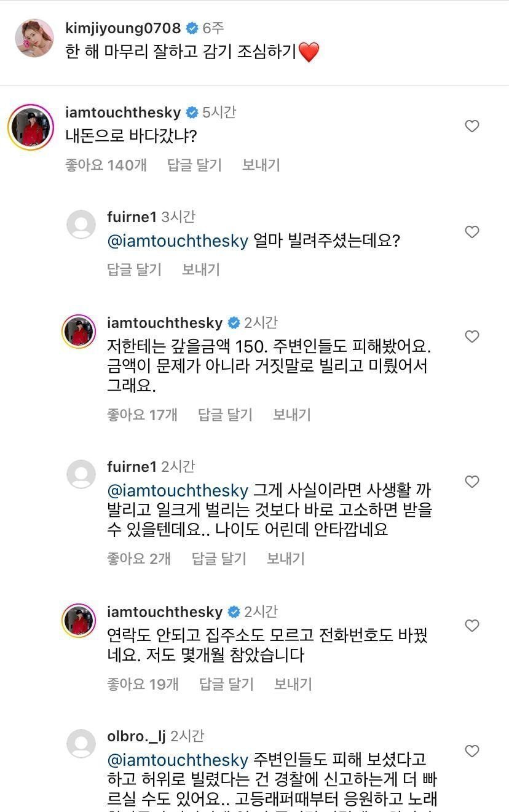Viewport: 509px width, 812px height.
Task: Like the comment mentioning 150 repayment amount
Action: [472, 336]
